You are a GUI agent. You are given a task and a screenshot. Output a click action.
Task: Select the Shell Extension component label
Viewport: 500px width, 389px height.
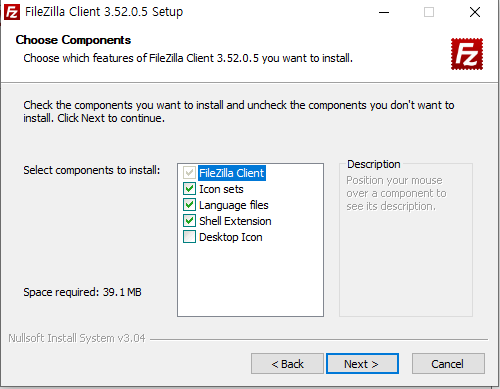[235, 221]
